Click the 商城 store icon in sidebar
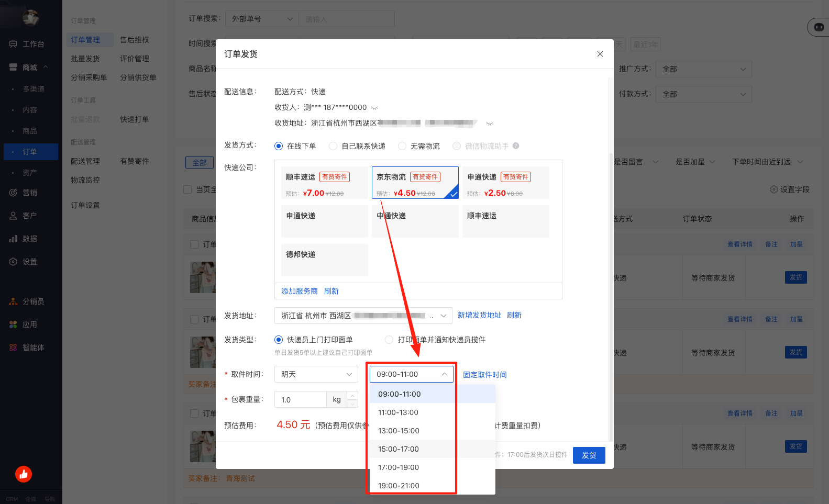This screenshot has width=829, height=504. point(13,67)
